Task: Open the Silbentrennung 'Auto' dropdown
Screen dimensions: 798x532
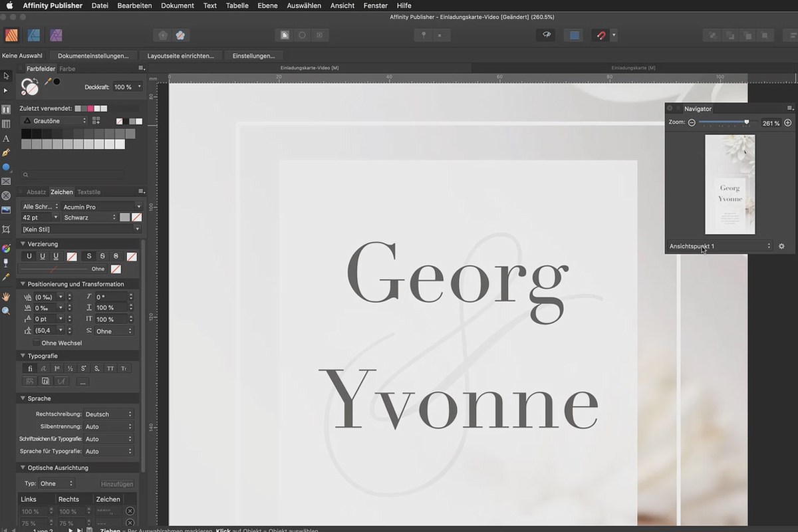Action: click(108, 426)
